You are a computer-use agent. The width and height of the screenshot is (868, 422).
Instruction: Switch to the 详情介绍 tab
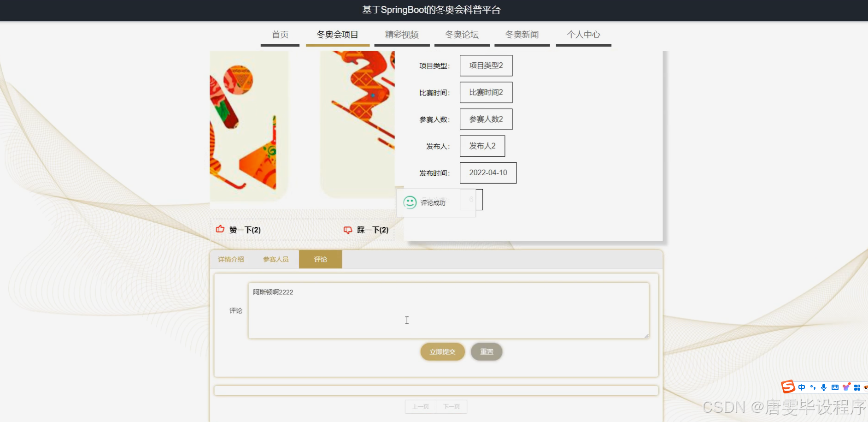(x=231, y=259)
